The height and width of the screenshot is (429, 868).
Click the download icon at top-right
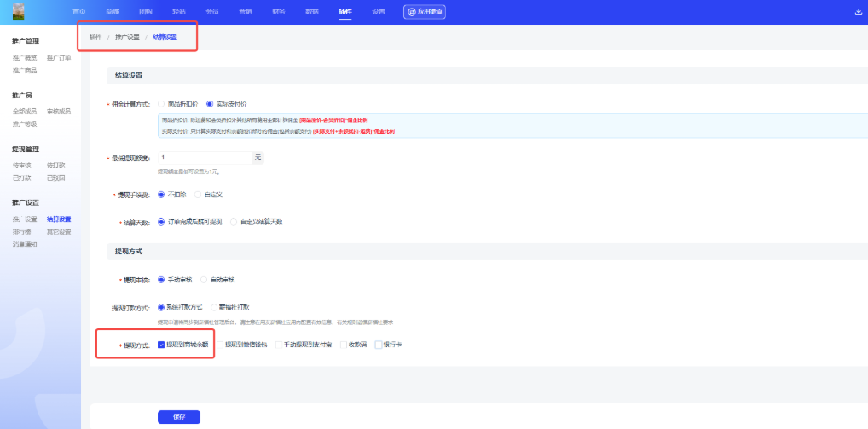pos(858,12)
